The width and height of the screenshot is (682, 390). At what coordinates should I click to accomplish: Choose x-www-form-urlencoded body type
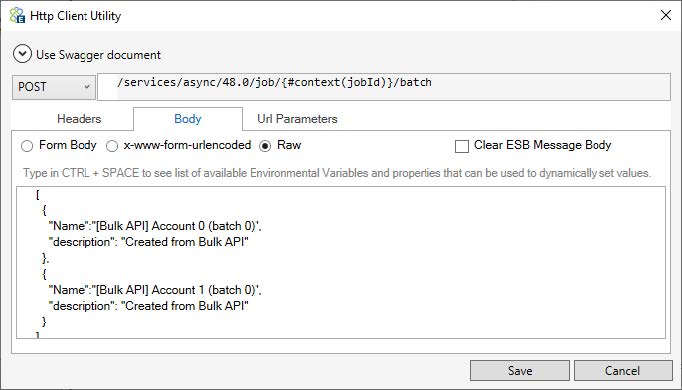[x=112, y=146]
